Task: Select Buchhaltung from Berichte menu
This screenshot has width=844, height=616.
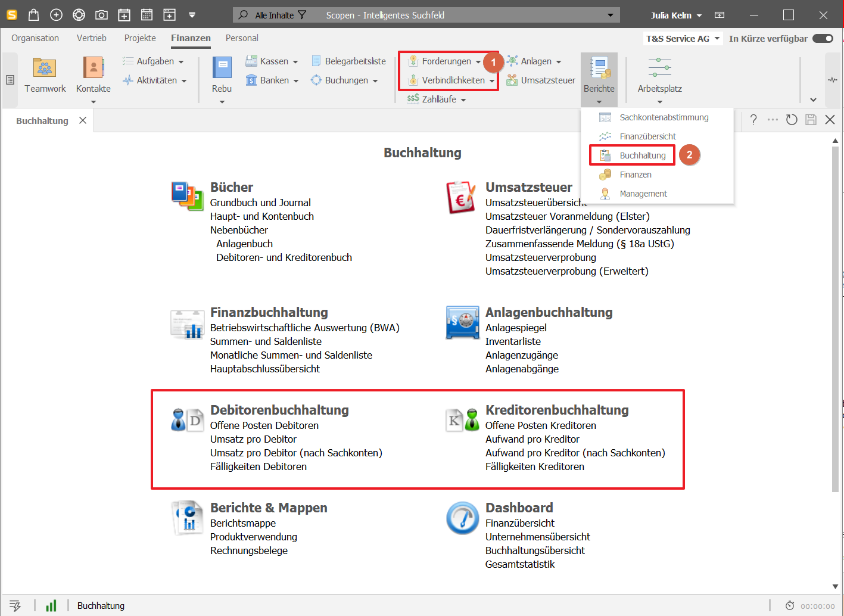Action: [x=657, y=155]
